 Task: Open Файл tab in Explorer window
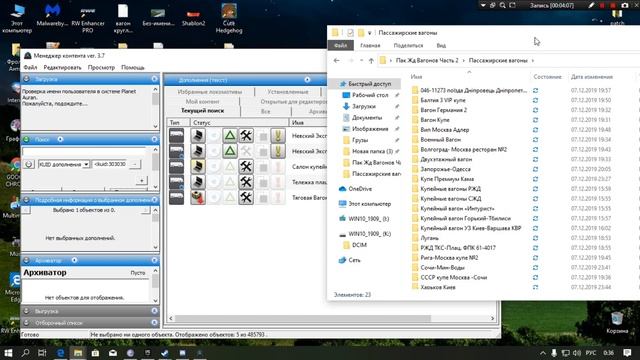pos(340,45)
